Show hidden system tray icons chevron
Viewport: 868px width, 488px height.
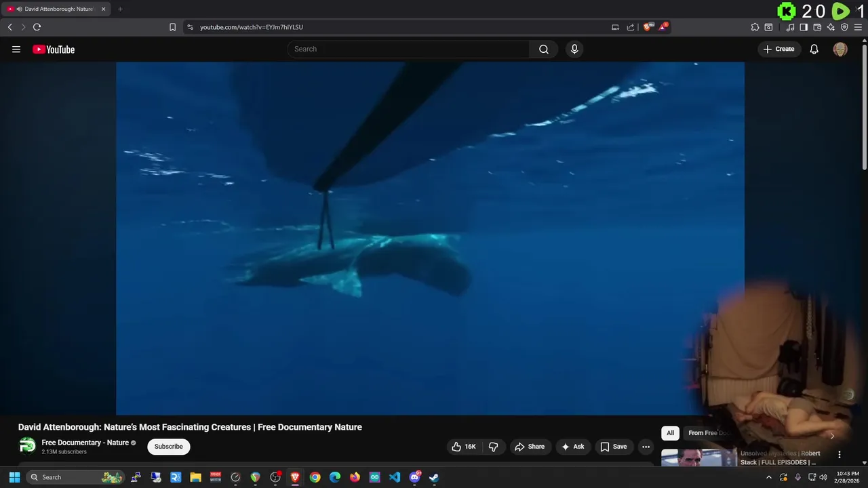click(x=768, y=477)
